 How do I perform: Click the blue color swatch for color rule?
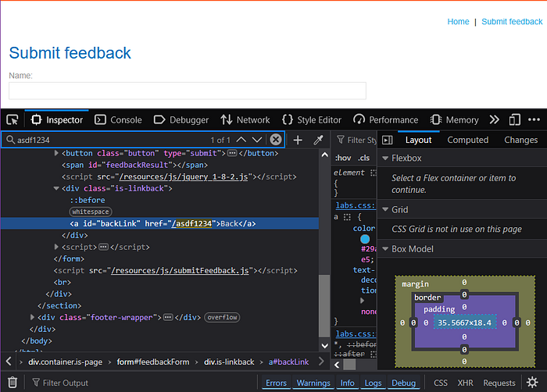(x=365, y=239)
